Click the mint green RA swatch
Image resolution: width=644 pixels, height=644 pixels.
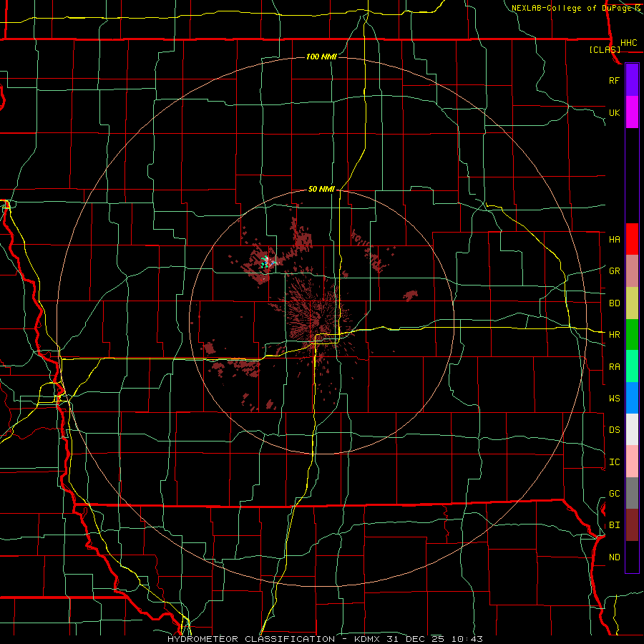click(632, 366)
